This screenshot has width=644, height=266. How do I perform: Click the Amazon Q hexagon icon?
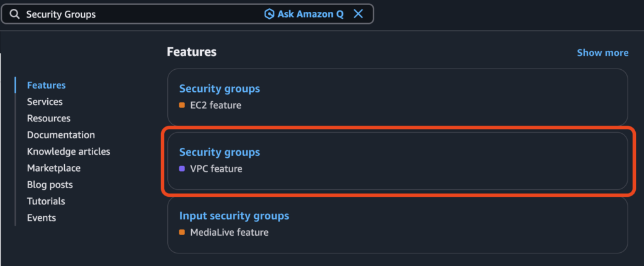click(269, 14)
